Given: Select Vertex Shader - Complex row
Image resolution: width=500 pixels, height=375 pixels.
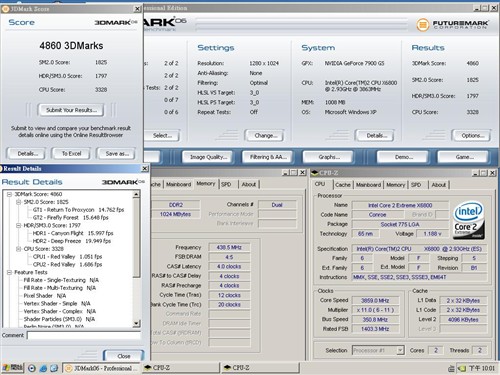Looking at the screenshot, I should 60,312.
